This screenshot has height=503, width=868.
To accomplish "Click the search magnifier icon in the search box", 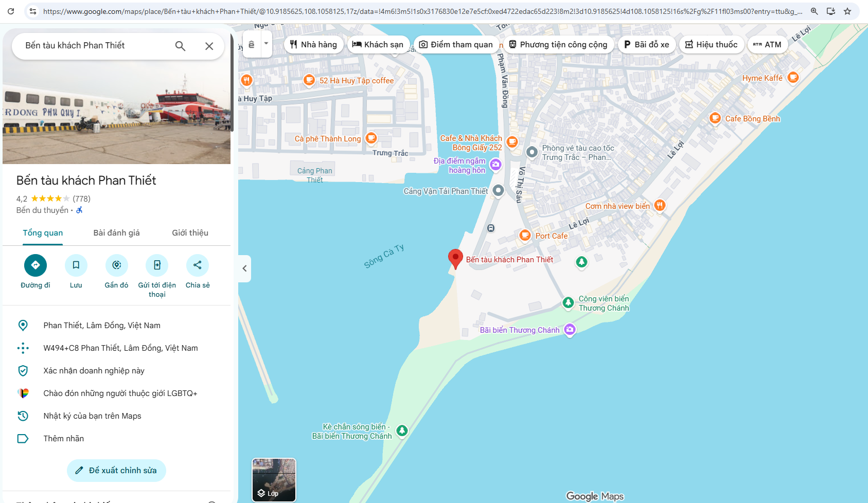I will 180,46.
